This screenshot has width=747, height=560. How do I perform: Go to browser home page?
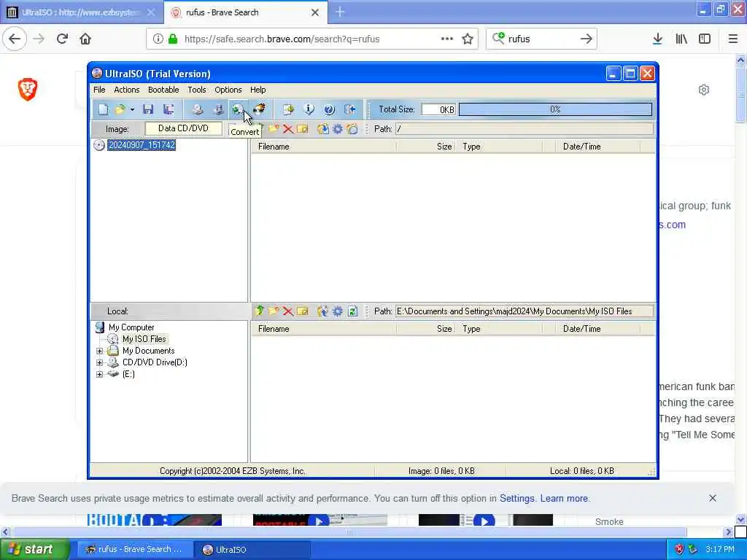[85, 39]
